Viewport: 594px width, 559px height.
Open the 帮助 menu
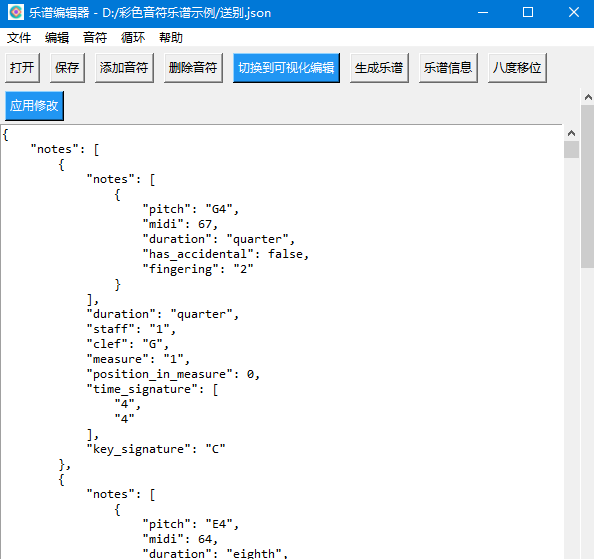coord(170,37)
